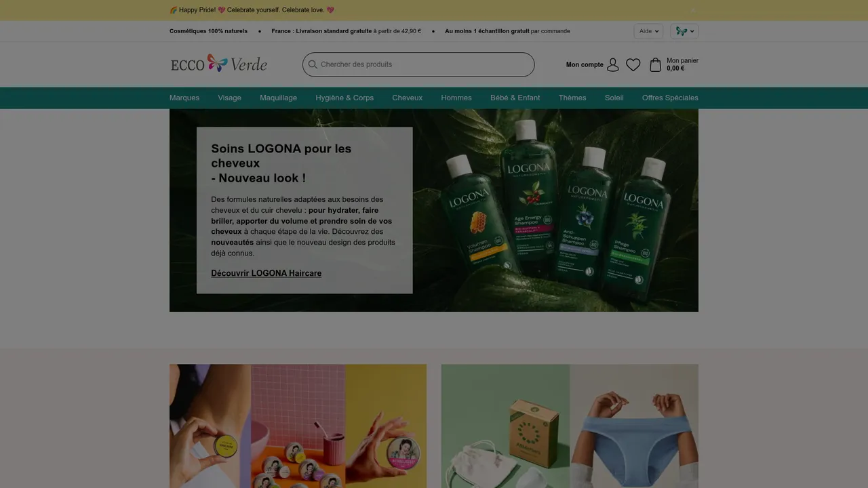The image size is (868, 488).
Task: Open the Aide dropdown
Action: tap(648, 31)
